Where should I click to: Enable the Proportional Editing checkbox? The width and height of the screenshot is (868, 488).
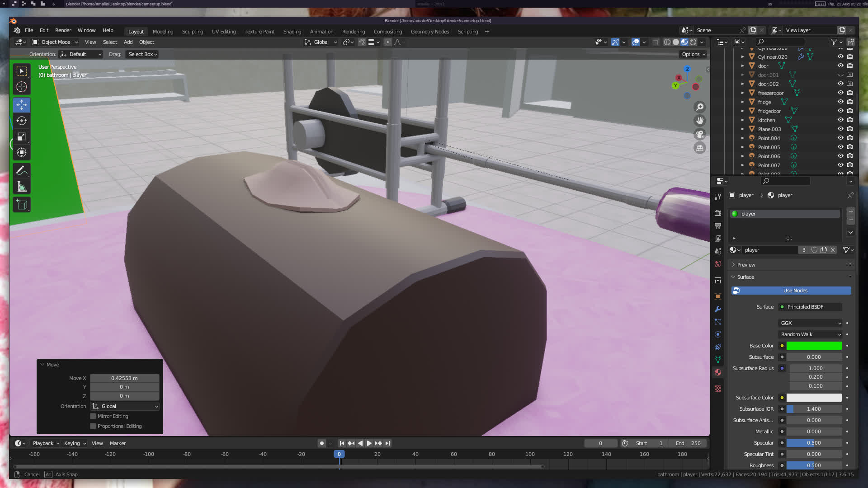point(93,426)
